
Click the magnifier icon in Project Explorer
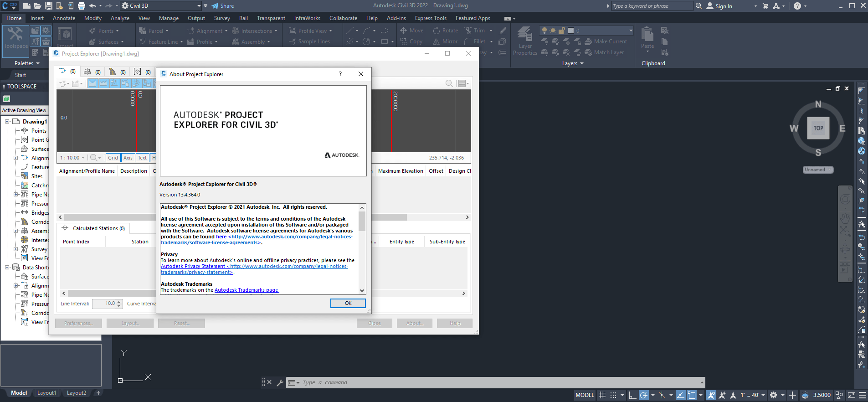449,83
